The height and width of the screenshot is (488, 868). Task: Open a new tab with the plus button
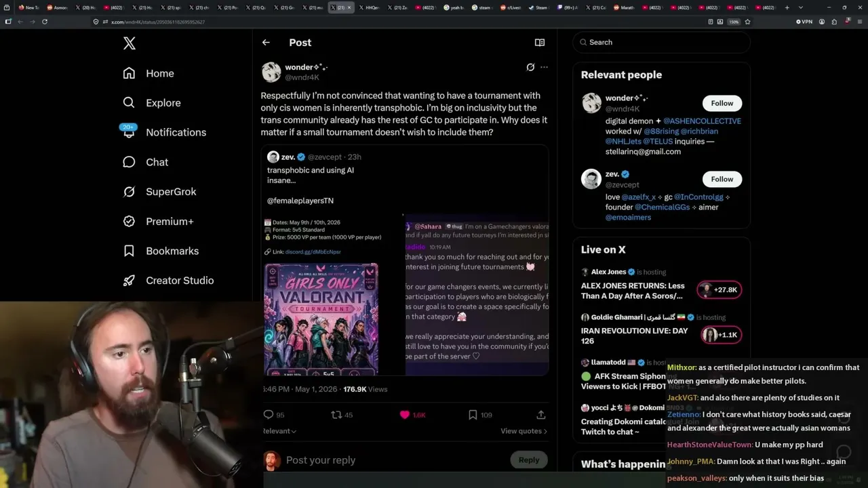(x=787, y=7)
